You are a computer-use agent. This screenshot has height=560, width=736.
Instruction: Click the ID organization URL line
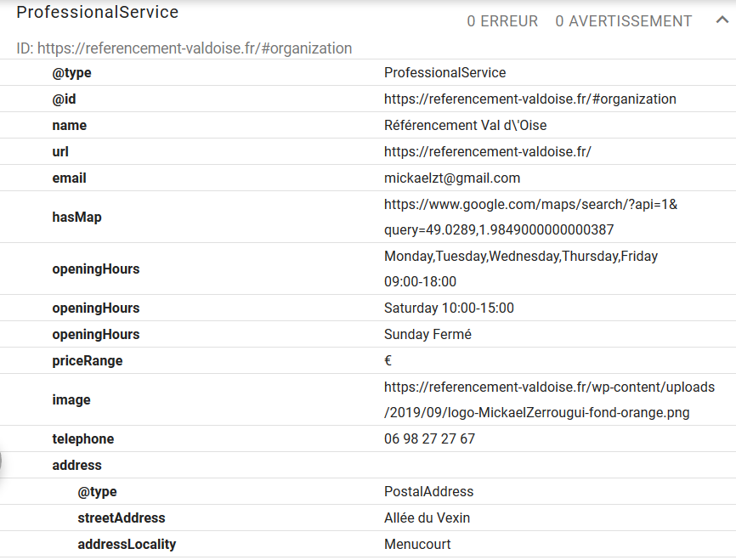pos(184,48)
